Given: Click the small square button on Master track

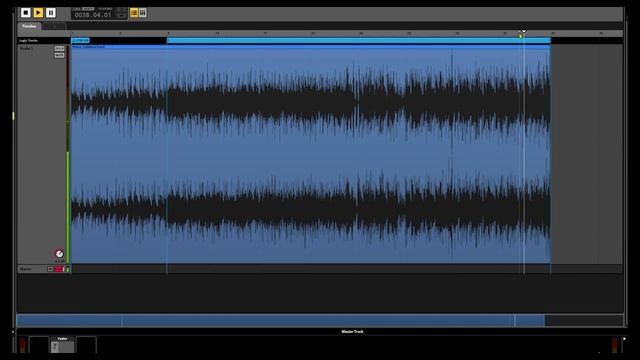Looking at the screenshot, I should (x=50, y=269).
